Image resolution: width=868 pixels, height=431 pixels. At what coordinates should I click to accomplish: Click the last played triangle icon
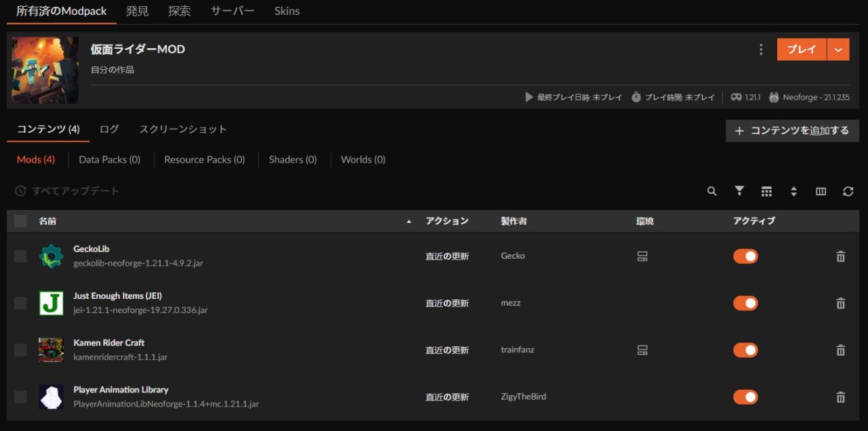point(529,97)
